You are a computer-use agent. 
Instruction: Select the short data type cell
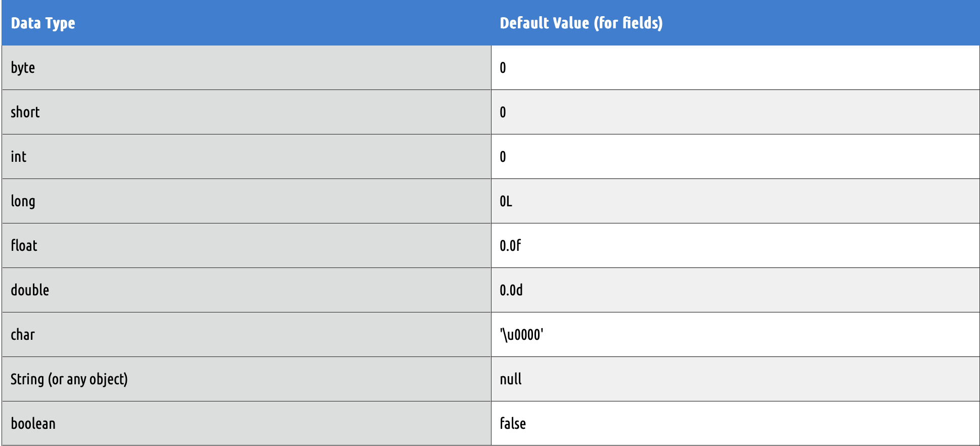(246, 112)
